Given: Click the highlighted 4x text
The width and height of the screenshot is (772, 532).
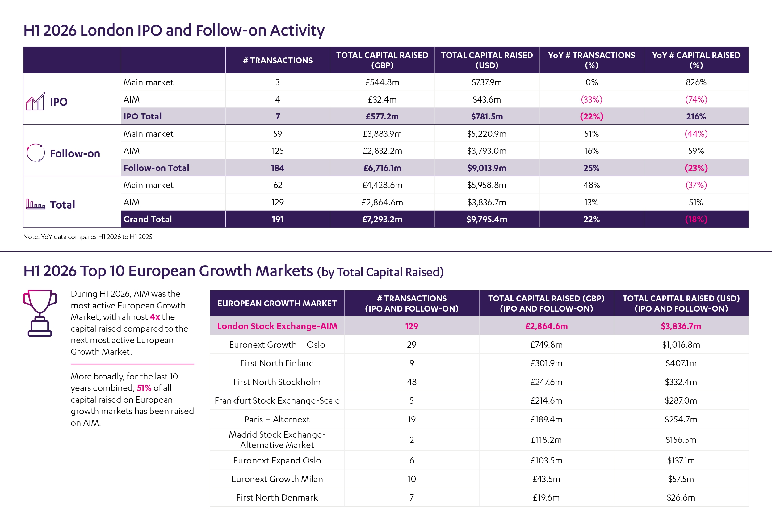Looking at the screenshot, I should (x=155, y=317).
